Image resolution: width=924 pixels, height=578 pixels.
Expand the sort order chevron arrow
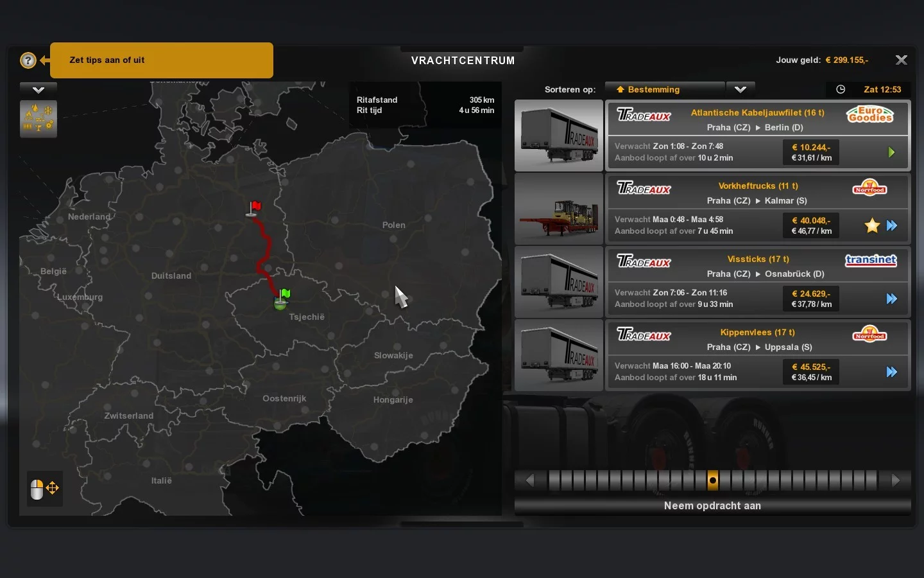[x=740, y=89]
